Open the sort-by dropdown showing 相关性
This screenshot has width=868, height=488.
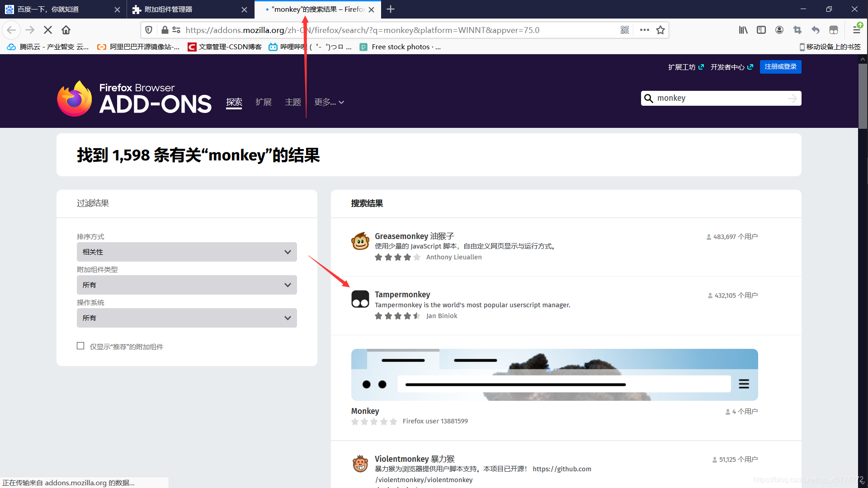(x=187, y=252)
